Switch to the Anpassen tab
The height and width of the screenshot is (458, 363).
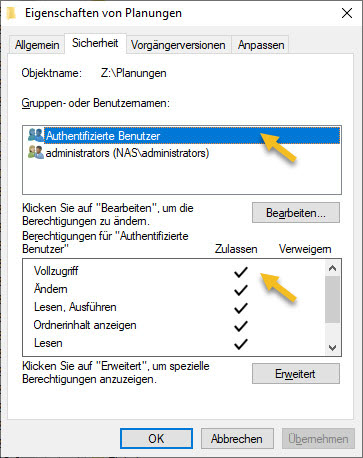tap(261, 45)
